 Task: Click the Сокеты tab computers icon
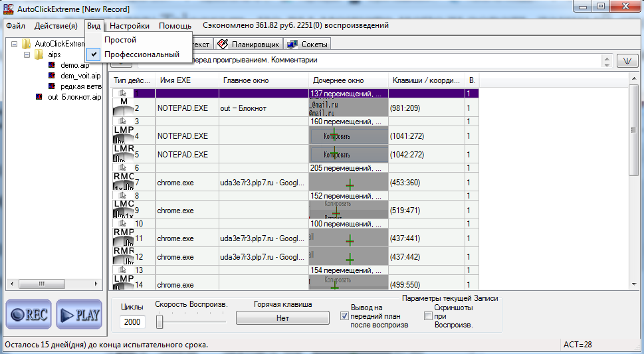[292, 44]
